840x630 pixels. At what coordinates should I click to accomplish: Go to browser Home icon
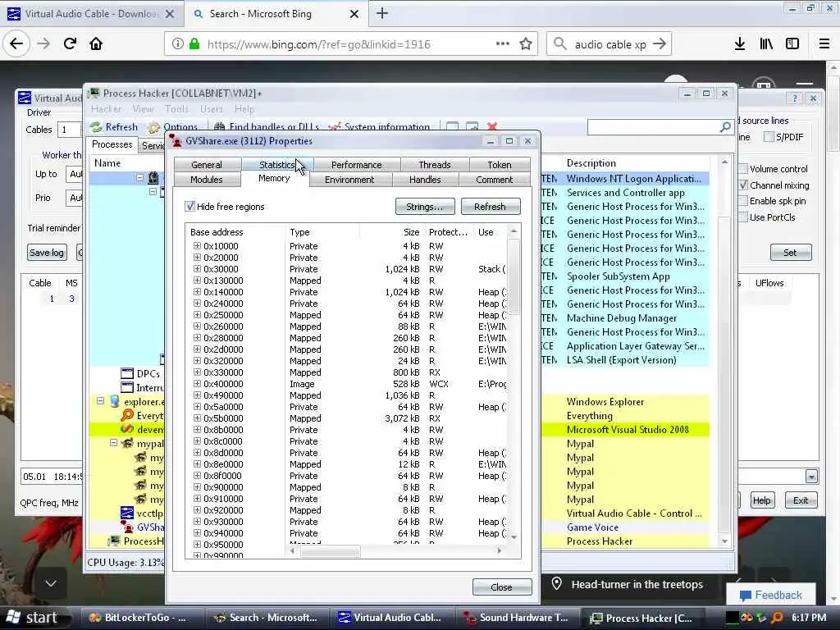[x=96, y=43]
